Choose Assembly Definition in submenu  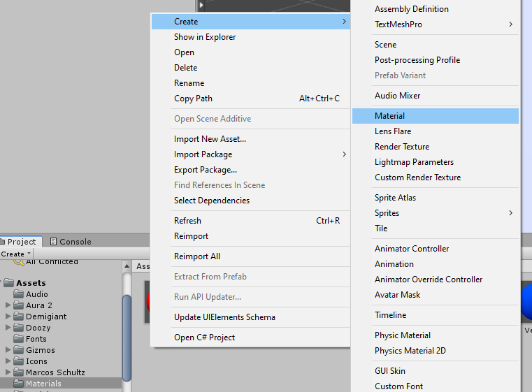436,9
